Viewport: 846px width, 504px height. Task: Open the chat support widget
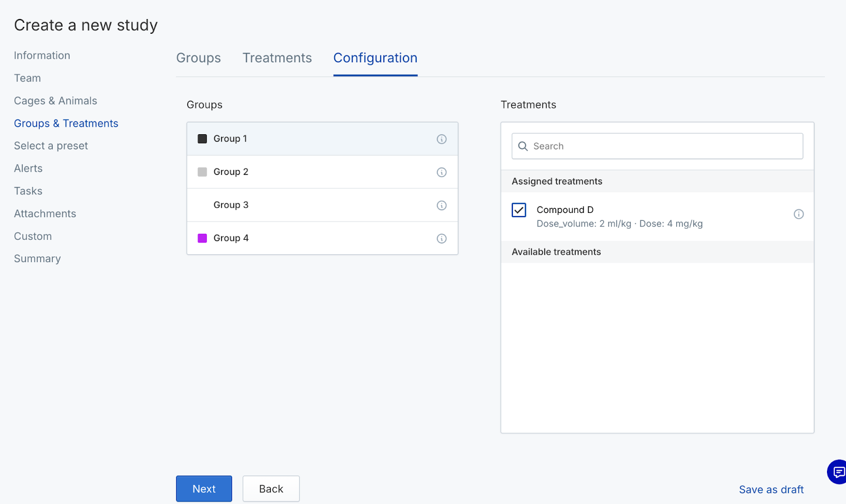pos(838,472)
